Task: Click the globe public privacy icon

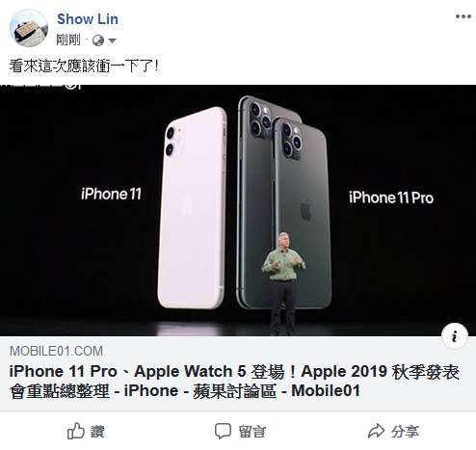Action: pos(98,40)
